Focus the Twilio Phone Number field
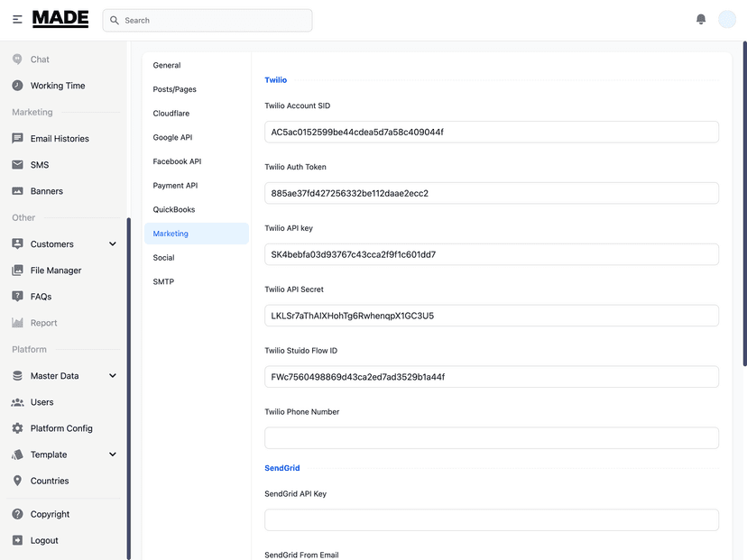Viewport: 747px width, 560px height. coord(492,438)
